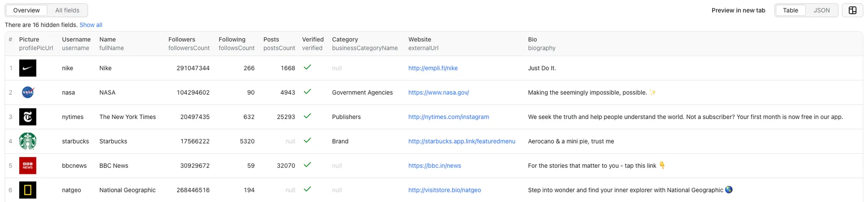The height and width of the screenshot is (202, 868).
Task: Select posts count 32070
Action: pos(286,166)
